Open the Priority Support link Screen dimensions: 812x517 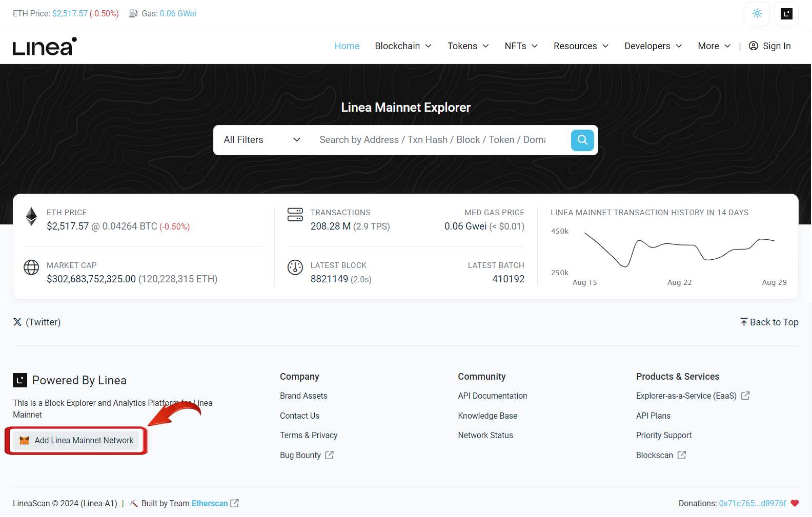[664, 435]
